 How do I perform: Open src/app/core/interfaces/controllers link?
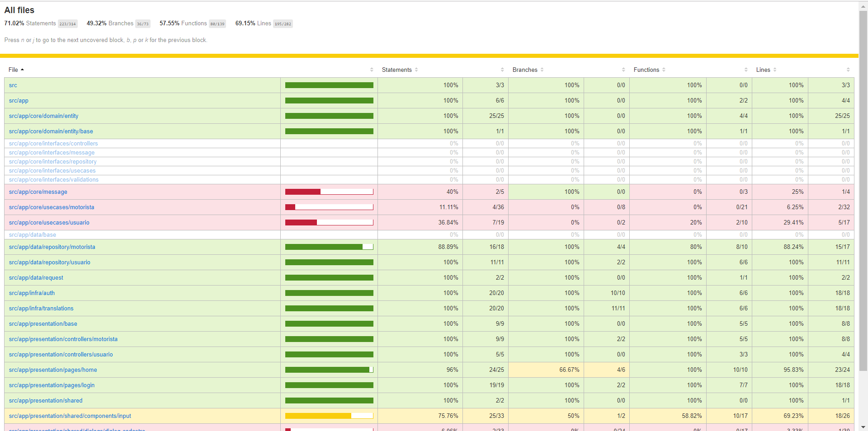[x=53, y=143]
